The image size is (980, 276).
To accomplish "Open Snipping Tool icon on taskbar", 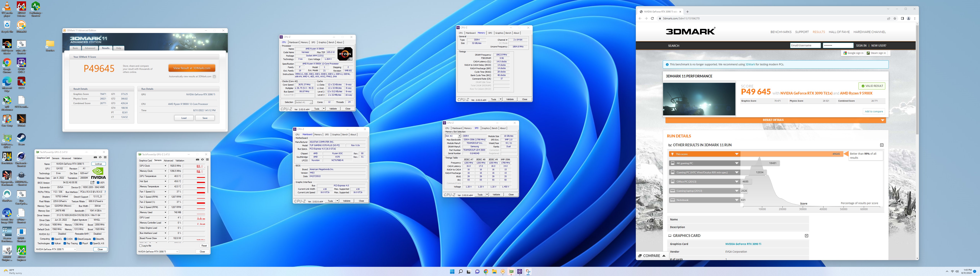I will (x=528, y=271).
